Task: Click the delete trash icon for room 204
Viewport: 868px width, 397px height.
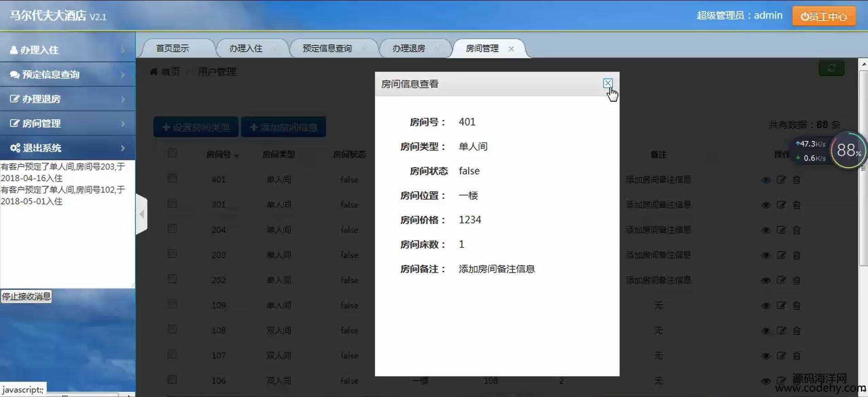Action: (x=796, y=230)
